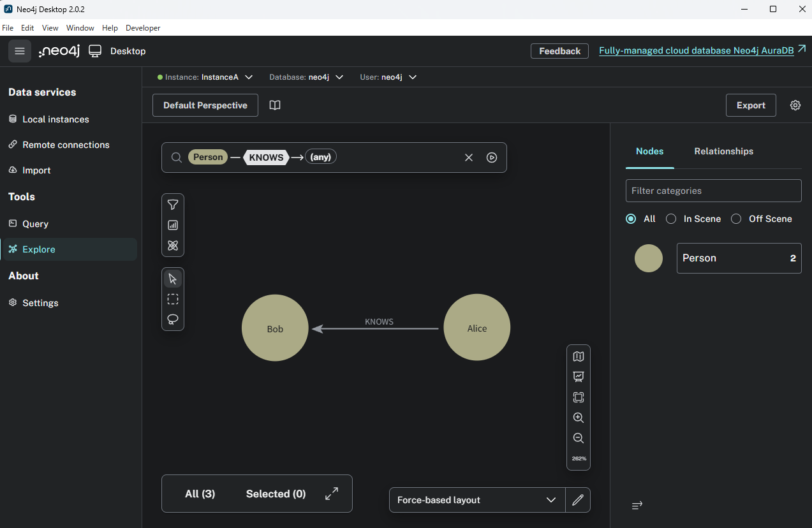Expand the Instance InstanceA dropdown
The width and height of the screenshot is (812, 528).
pos(205,77)
